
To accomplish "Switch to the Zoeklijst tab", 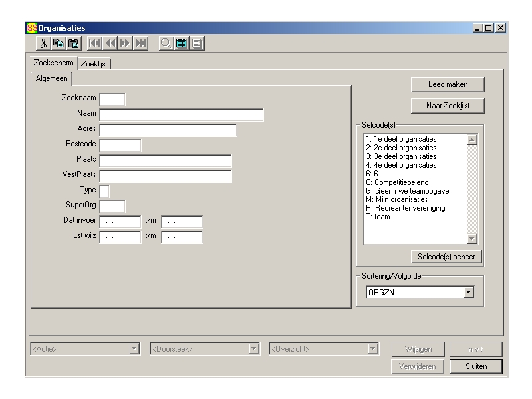I will 94,64.
